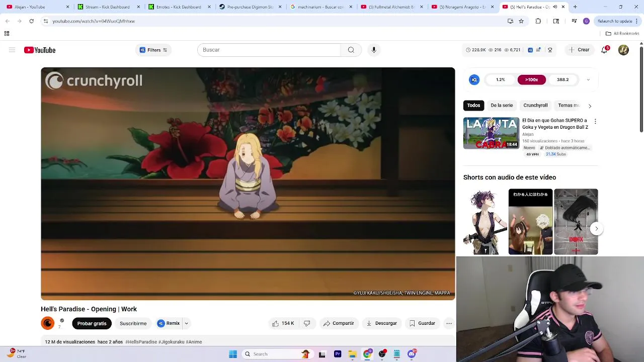
Task: Click Relaunch to update button
Action: [615, 21]
